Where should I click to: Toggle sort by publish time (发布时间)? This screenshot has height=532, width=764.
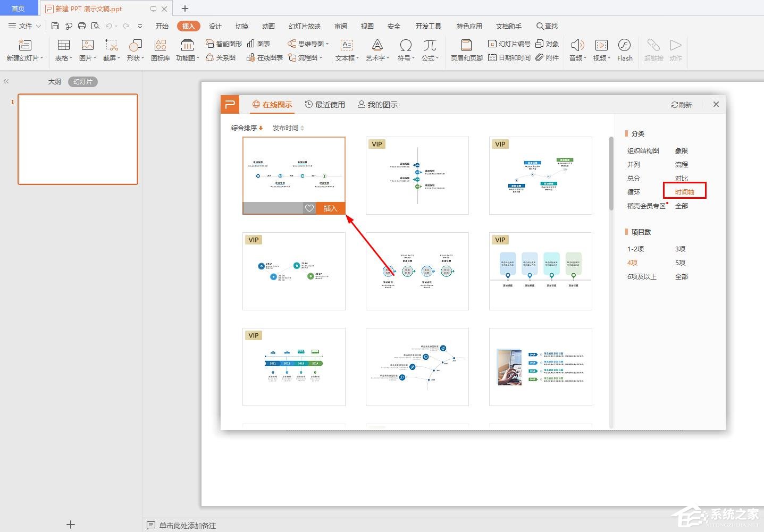click(x=288, y=128)
